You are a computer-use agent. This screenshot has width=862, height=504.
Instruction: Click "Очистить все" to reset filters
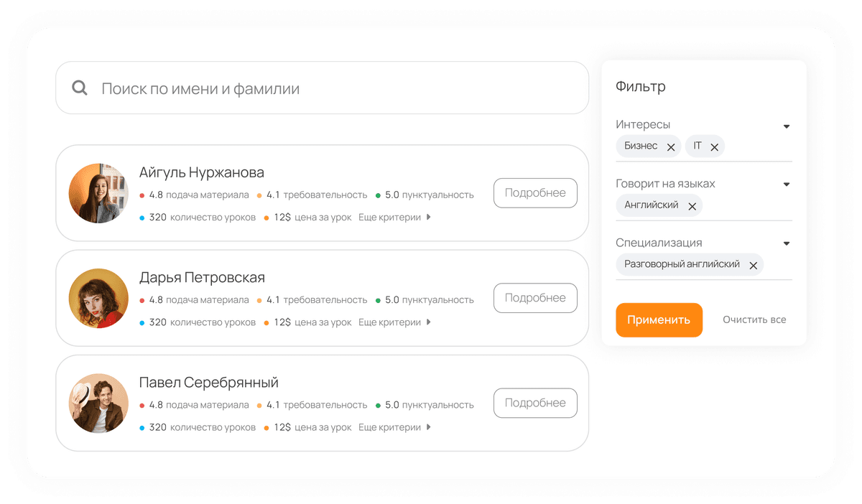pyautogui.click(x=754, y=319)
